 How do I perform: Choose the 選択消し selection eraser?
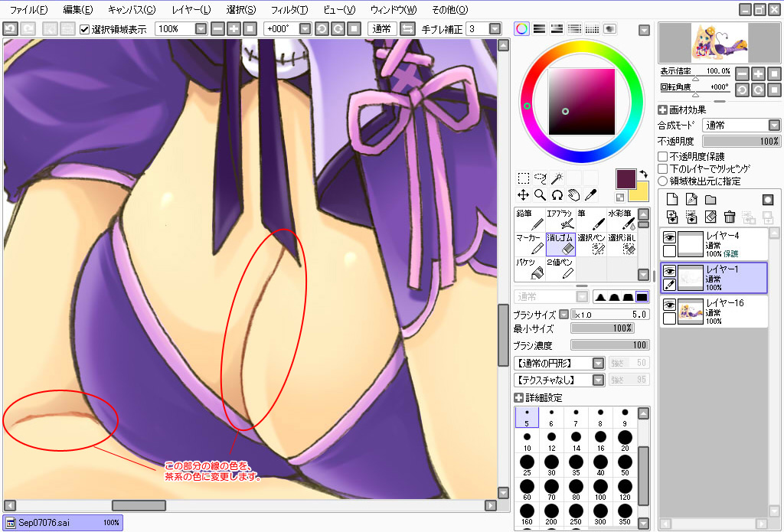tap(622, 244)
